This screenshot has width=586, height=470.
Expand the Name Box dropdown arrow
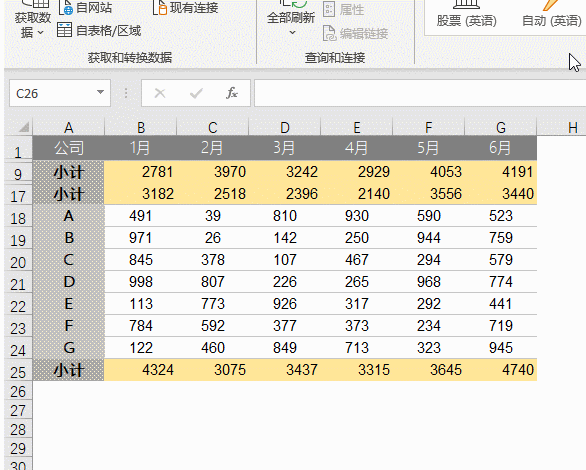(100, 92)
